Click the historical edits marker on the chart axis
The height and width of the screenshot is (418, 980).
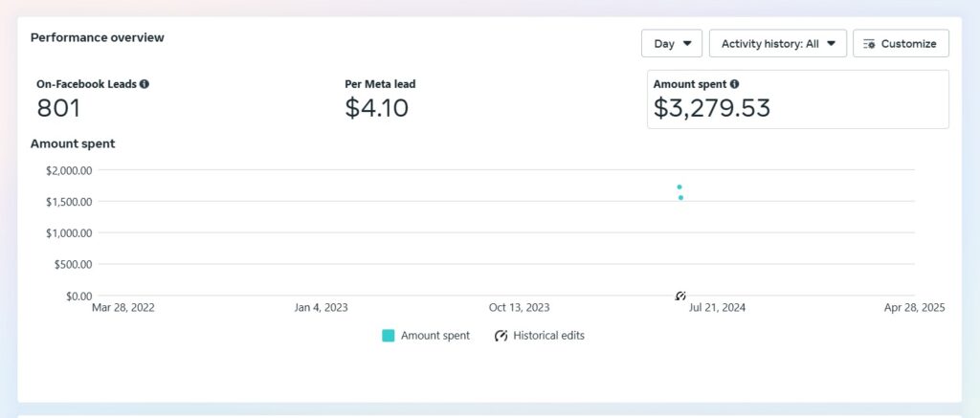[681, 296]
